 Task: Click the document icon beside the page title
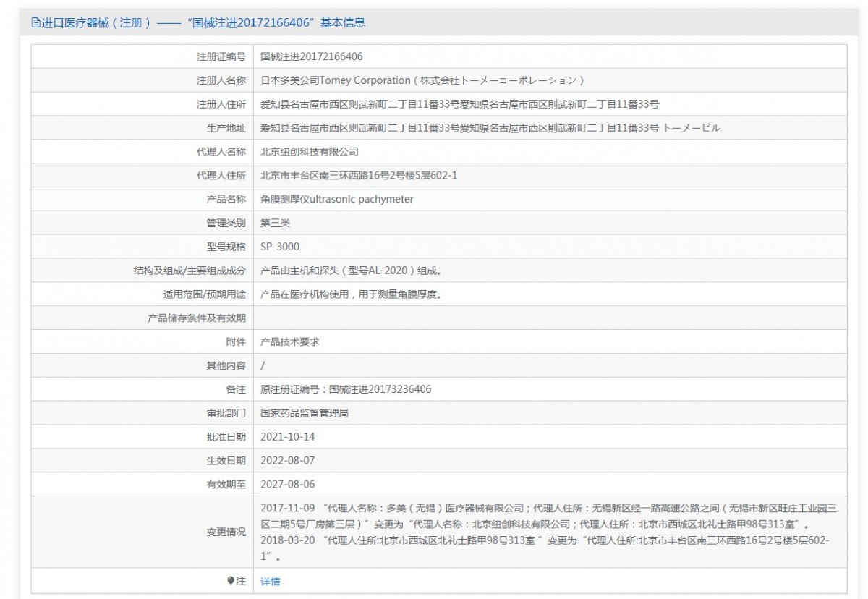point(35,22)
